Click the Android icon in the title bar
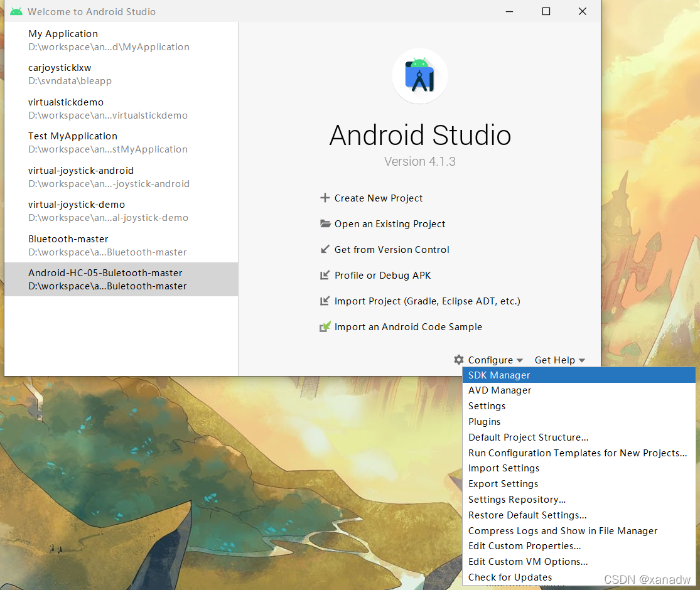 tap(16, 11)
